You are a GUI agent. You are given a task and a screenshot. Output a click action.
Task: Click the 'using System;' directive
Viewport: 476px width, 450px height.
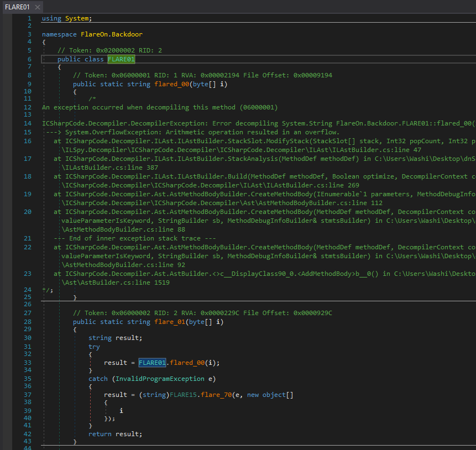pyautogui.click(x=67, y=18)
